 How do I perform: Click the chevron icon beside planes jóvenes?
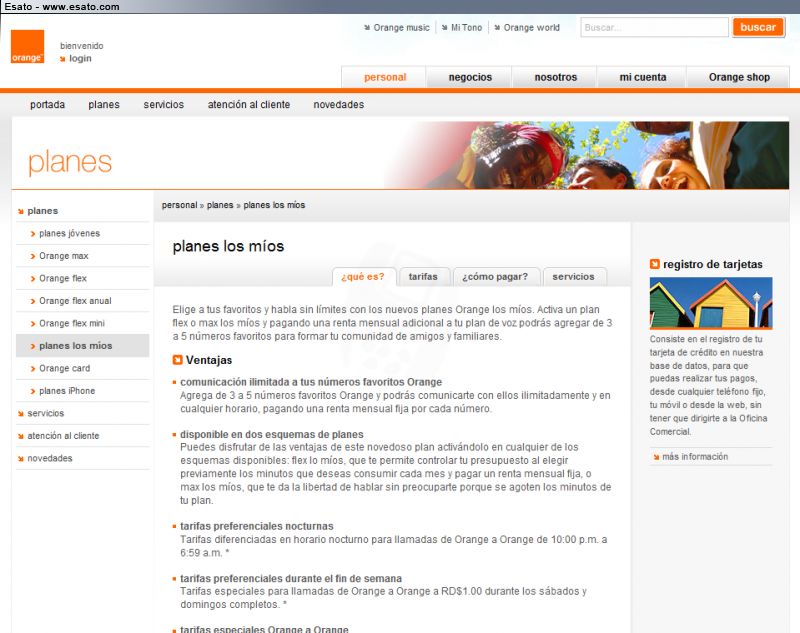point(33,234)
